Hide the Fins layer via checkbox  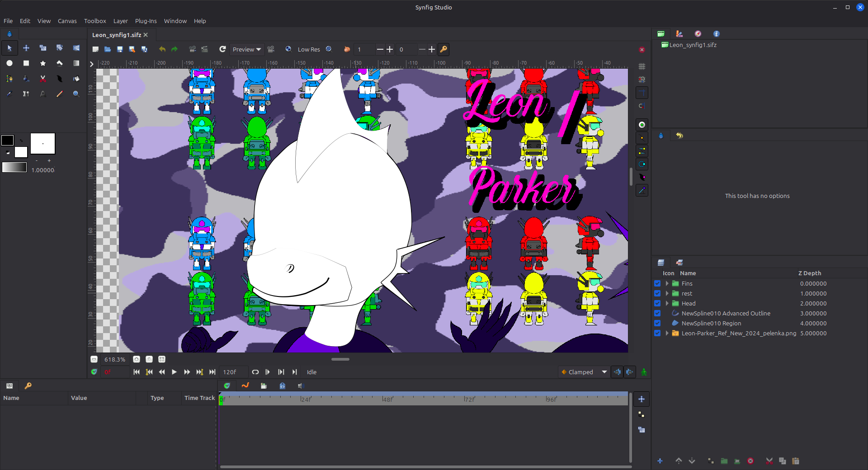click(x=657, y=283)
